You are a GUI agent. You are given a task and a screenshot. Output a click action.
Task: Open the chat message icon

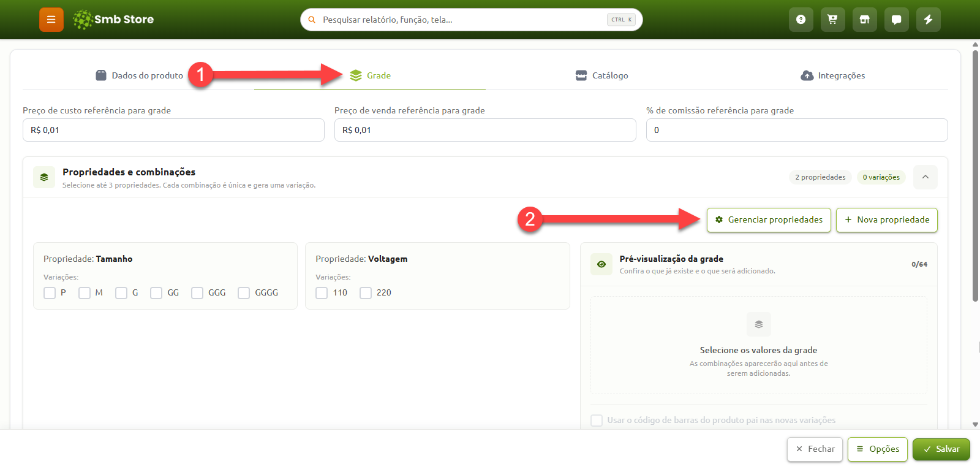(896, 20)
